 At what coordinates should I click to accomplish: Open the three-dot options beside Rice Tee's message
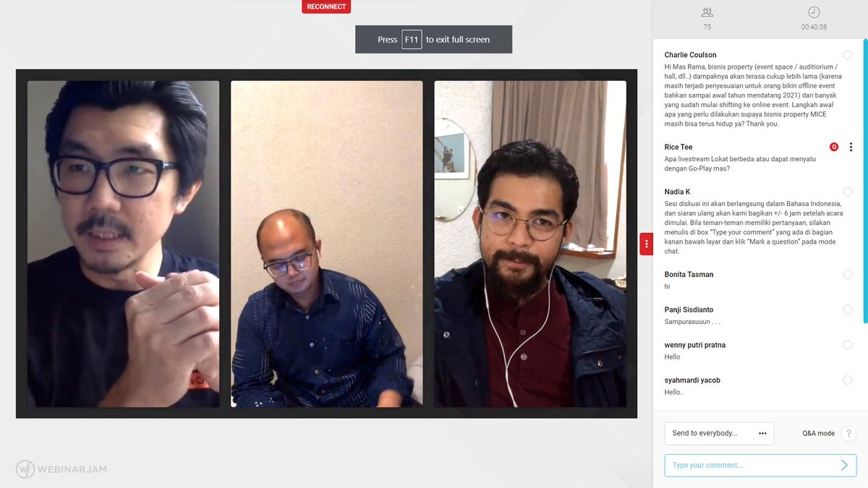[x=850, y=146]
